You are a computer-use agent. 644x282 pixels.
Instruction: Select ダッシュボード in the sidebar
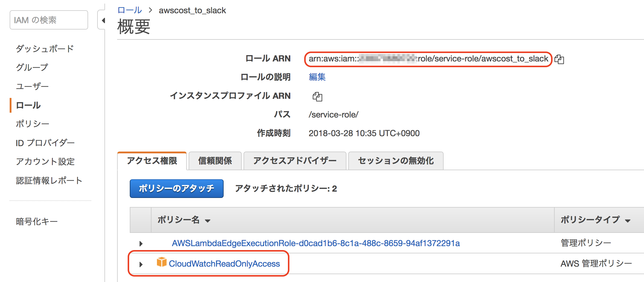pyautogui.click(x=44, y=48)
